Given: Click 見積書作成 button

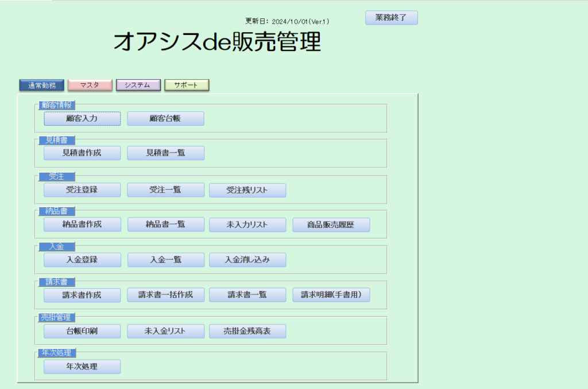Looking at the screenshot, I should tap(82, 153).
